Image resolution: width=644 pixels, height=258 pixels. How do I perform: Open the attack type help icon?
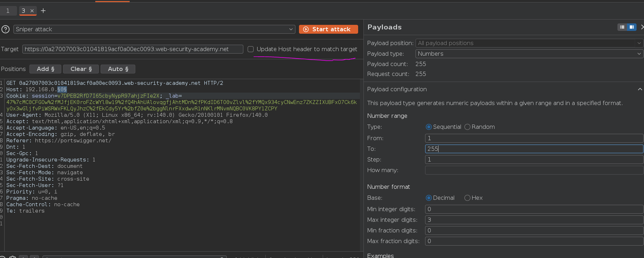coord(5,29)
